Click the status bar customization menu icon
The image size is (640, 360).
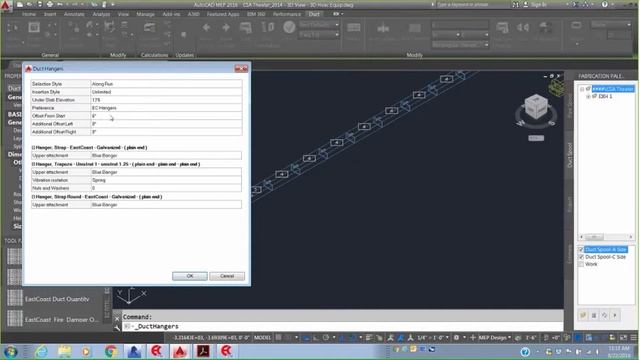pos(633,338)
